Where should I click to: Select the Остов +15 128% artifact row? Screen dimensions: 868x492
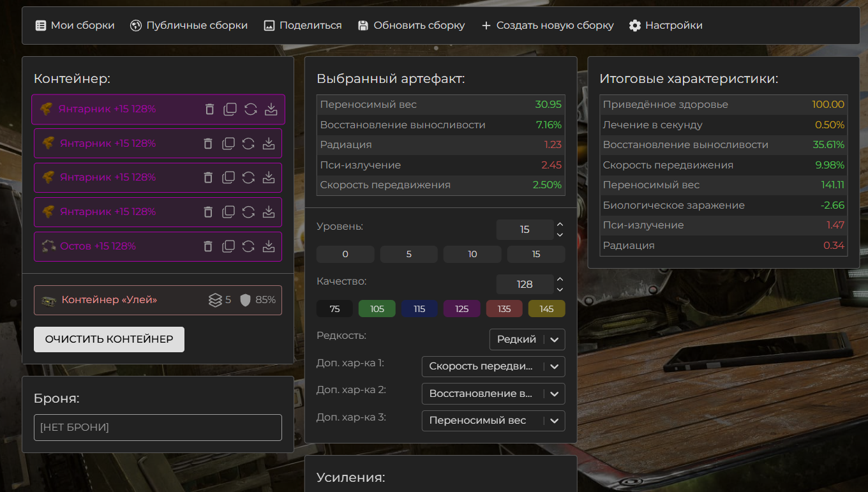pos(158,246)
